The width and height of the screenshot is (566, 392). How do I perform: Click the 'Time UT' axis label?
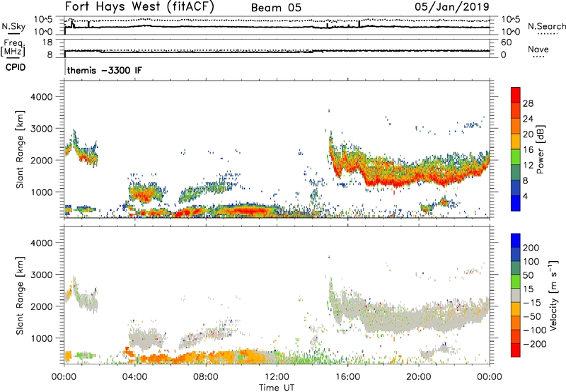[277, 388]
